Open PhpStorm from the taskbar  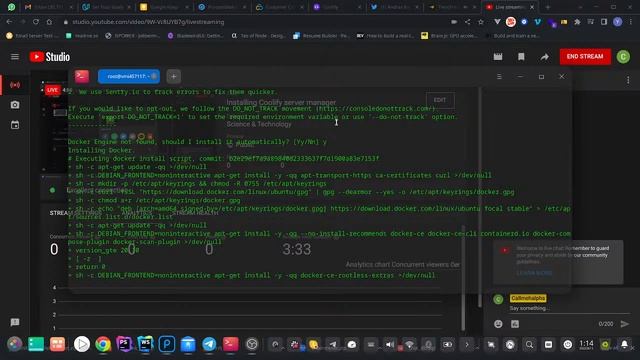[124, 344]
